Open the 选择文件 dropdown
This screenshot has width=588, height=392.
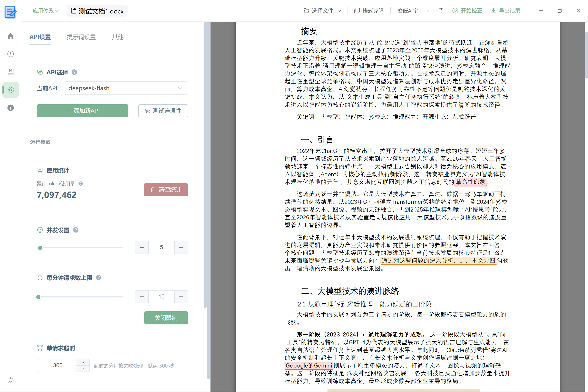point(323,11)
